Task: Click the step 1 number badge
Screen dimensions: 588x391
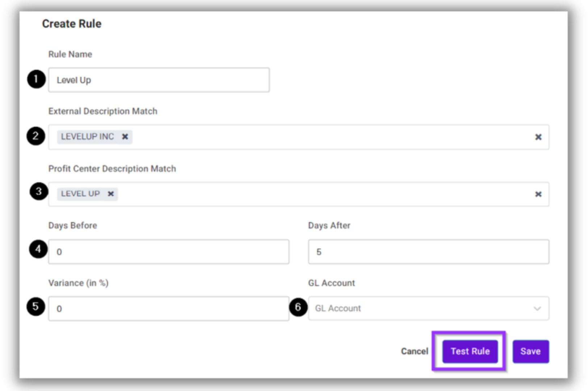Action: pyautogui.click(x=36, y=79)
